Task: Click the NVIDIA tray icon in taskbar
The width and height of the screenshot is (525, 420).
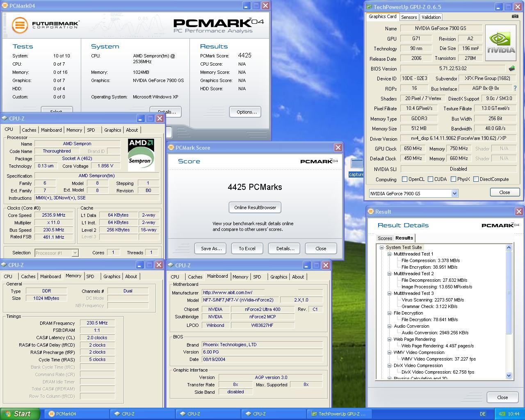Action: click(x=502, y=414)
